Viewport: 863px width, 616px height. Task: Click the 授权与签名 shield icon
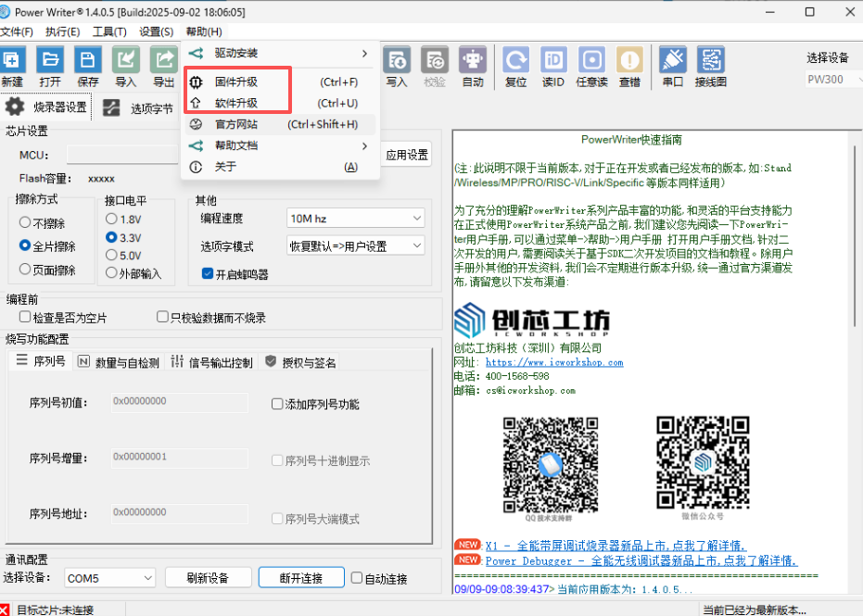point(271,361)
